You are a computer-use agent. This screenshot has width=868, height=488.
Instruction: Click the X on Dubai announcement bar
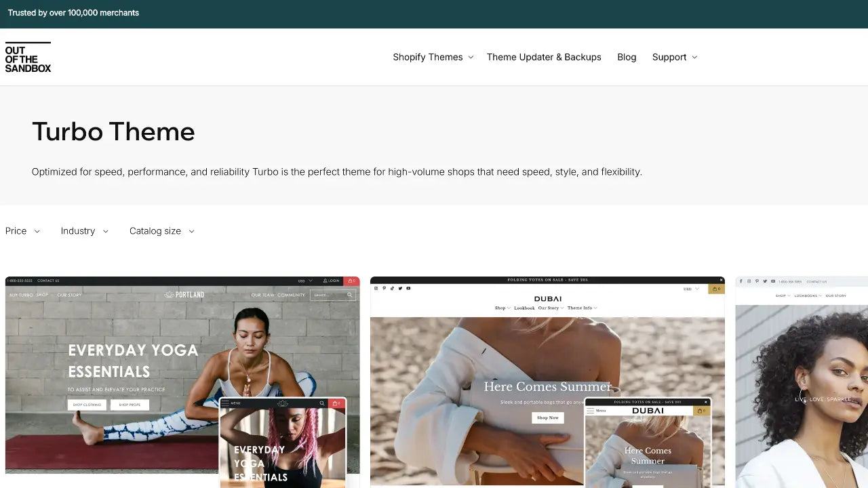point(722,280)
